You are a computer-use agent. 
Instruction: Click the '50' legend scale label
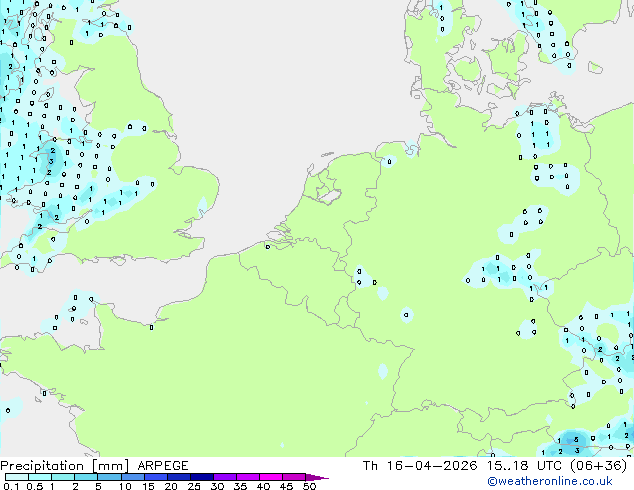(310, 486)
